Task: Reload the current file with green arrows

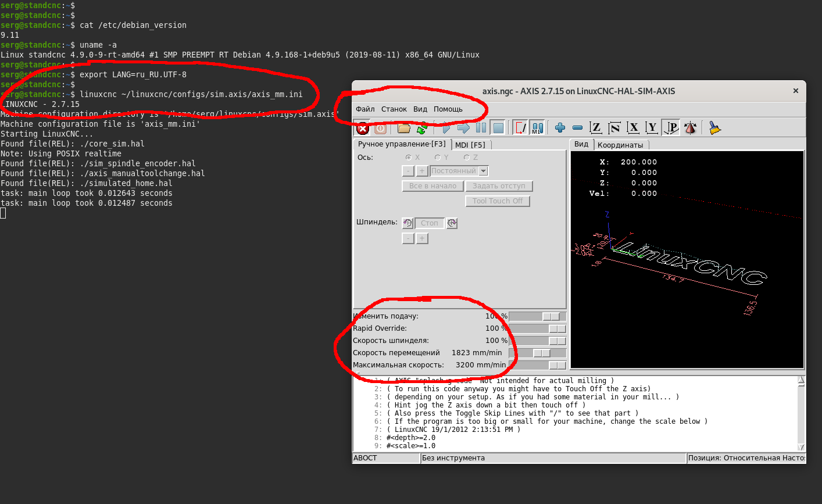Action: [422, 128]
